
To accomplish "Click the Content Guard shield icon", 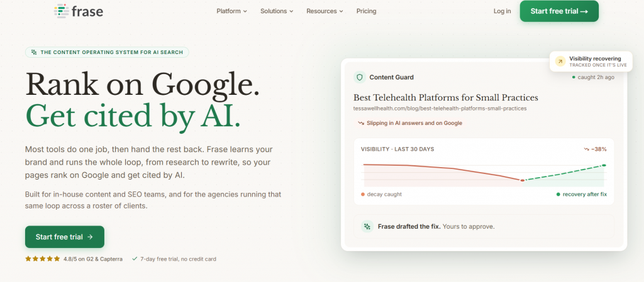I will (360, 77).
